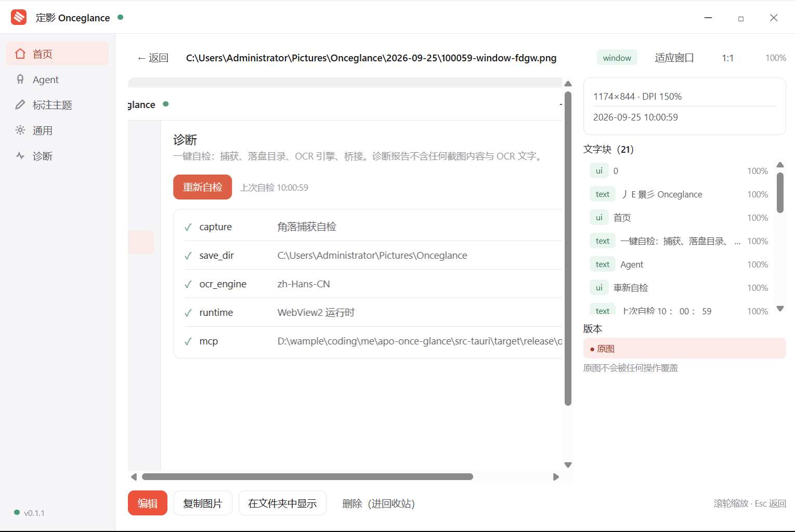Select the text block "一键自检: 捕获、落盘目录"

[x=679, y=241]
